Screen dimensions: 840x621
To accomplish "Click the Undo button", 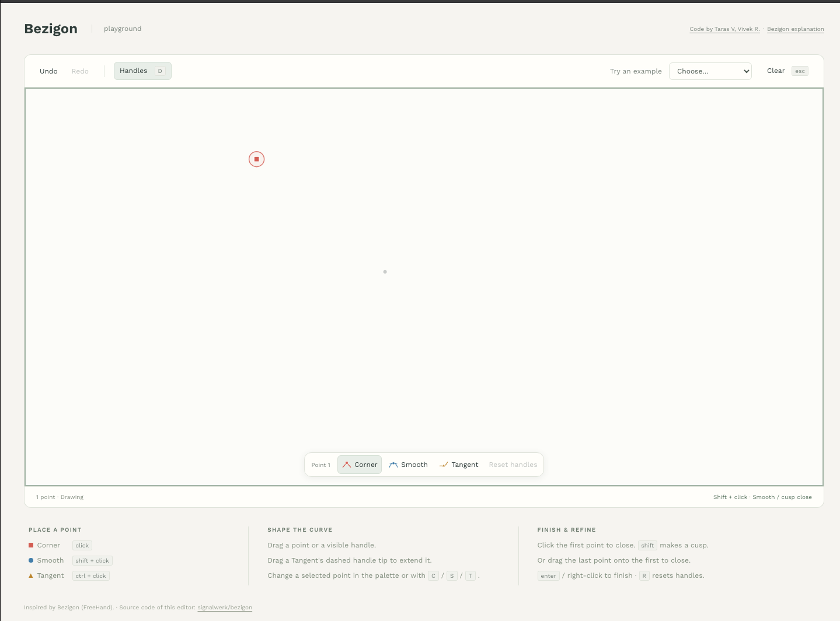I will [x=48, y=71].
